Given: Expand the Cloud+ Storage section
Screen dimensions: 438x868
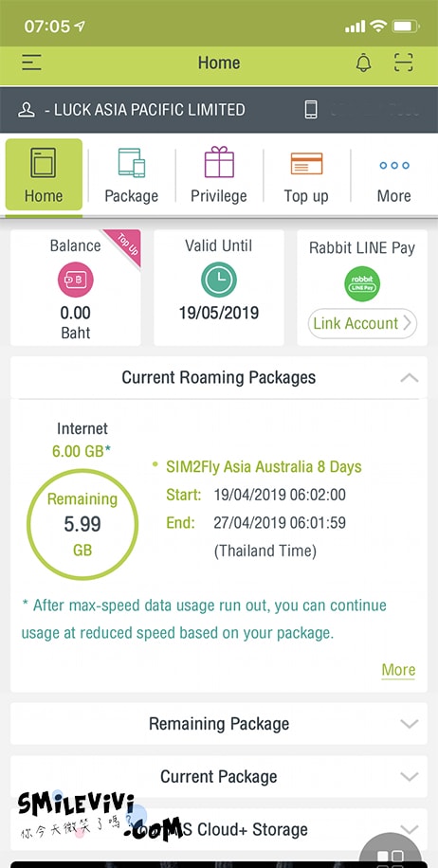Looking at the screenshot, I should coord(219,829).
